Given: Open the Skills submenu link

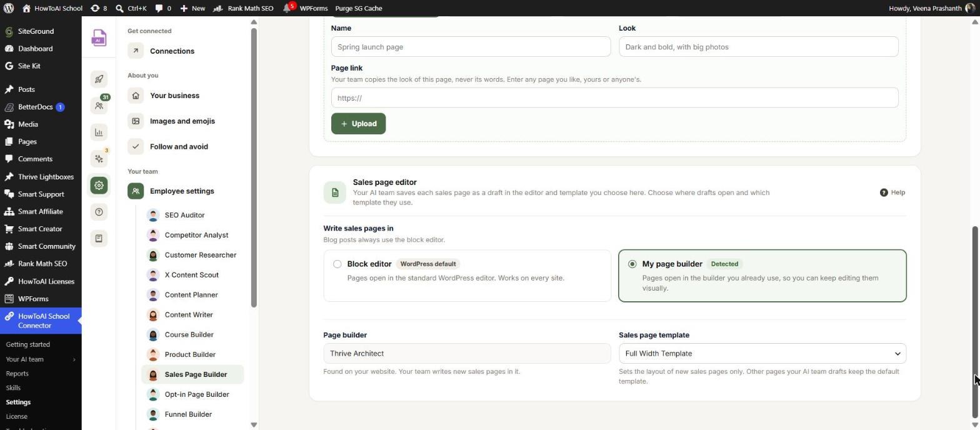Looking at the screenshot, I should (13, 388).
